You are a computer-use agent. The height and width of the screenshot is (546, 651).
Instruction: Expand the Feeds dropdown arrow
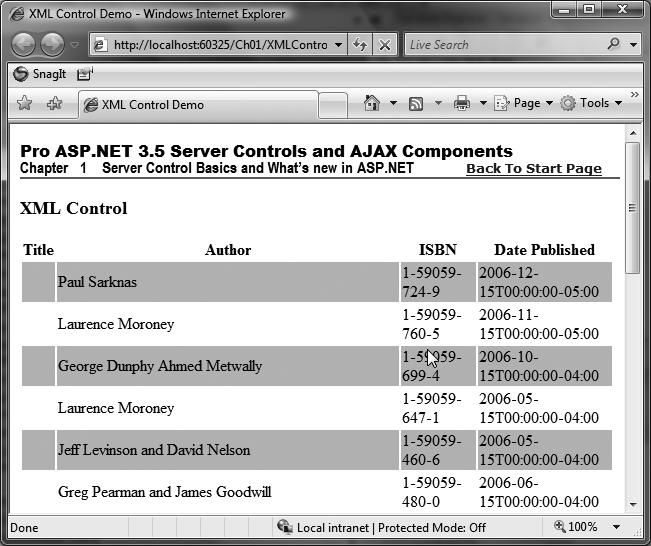[x=438, y=103]
